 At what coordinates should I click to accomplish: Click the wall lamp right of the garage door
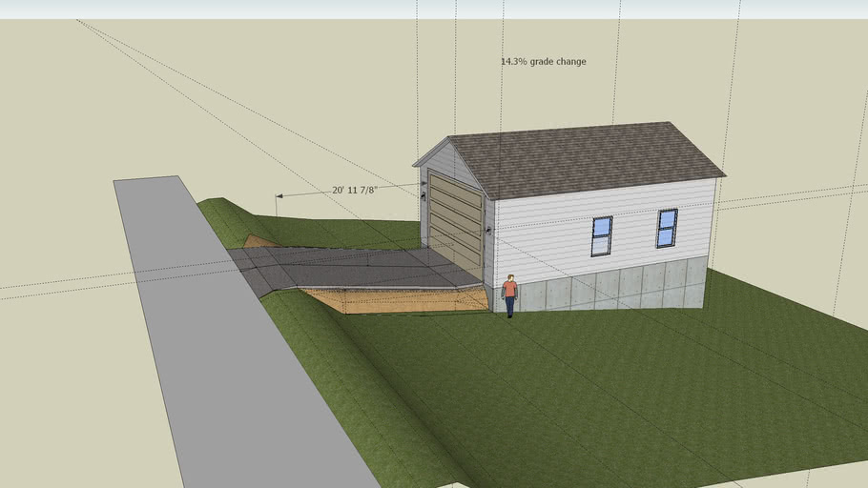pyautogui.click(x=488, y=231)
